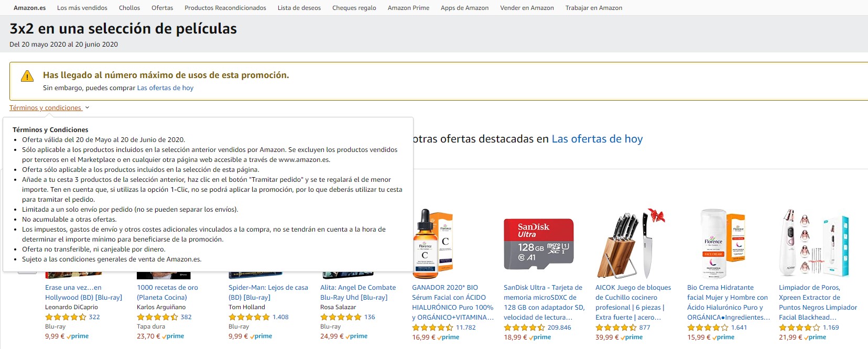Click the yellow warning triangle icon

[x=27, y=77]
